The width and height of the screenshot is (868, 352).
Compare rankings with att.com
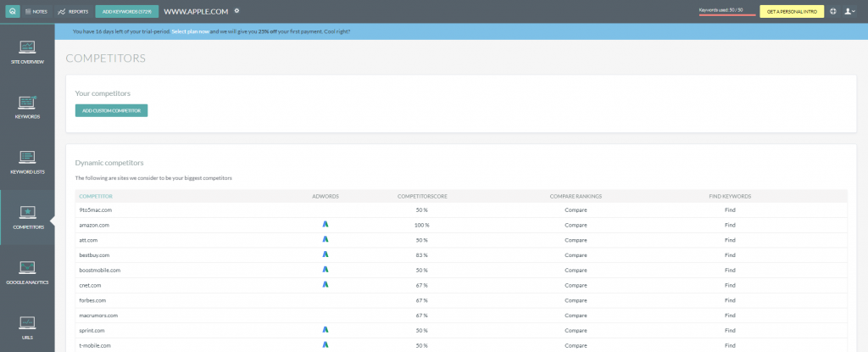576,240
